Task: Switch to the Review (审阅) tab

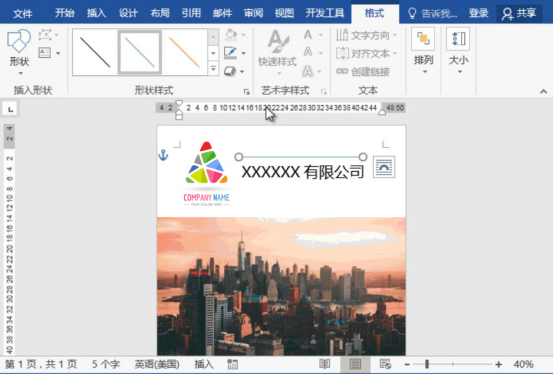Action: click(x=253, y=13)
